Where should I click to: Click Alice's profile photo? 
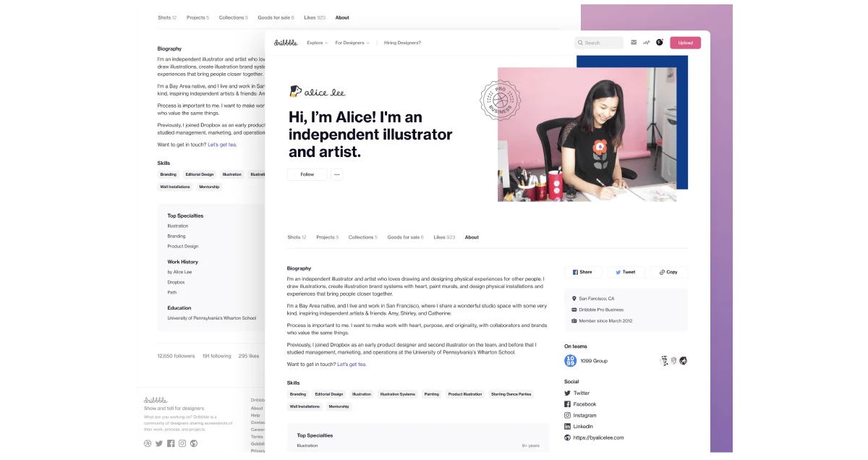point(587,135)
